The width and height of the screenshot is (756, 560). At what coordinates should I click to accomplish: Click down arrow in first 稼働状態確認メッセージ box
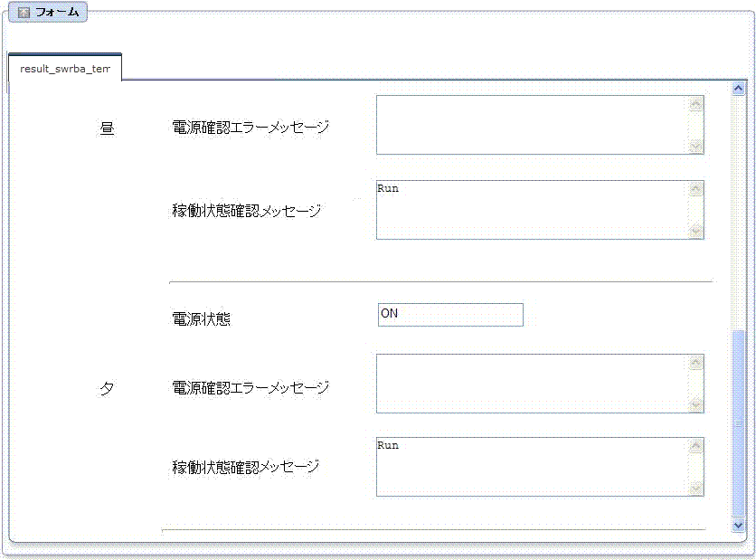(695, 231)
